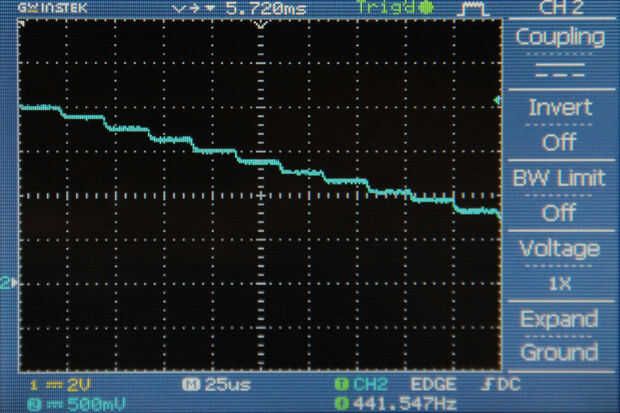Click the horizontal position 5.720ms readout

[x=266, y=8]
